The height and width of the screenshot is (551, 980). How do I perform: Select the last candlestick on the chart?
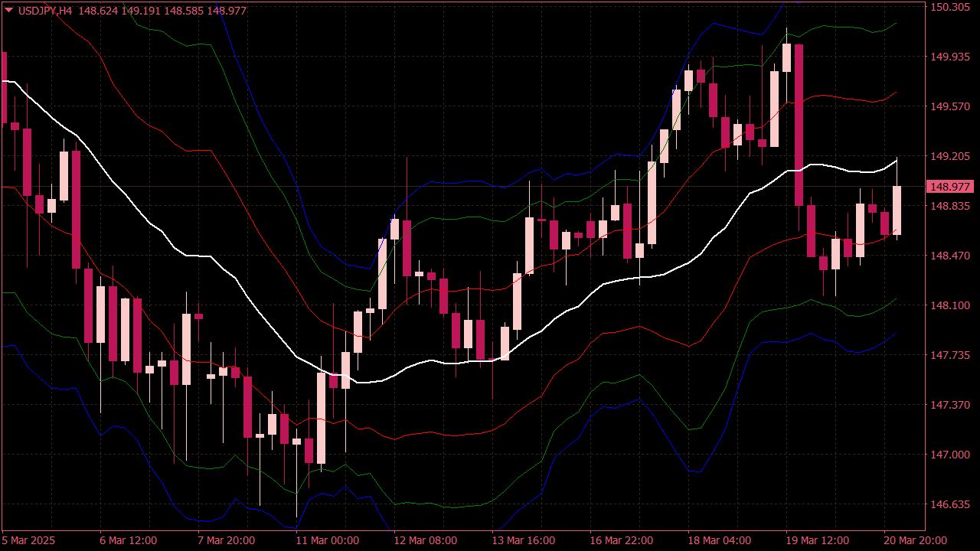click(897, 210)
